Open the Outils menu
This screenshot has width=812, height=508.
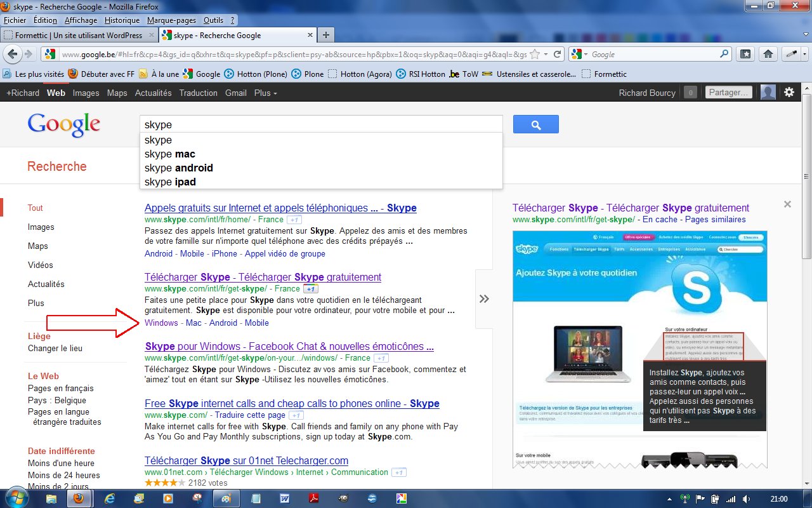[x=213, y=20]
